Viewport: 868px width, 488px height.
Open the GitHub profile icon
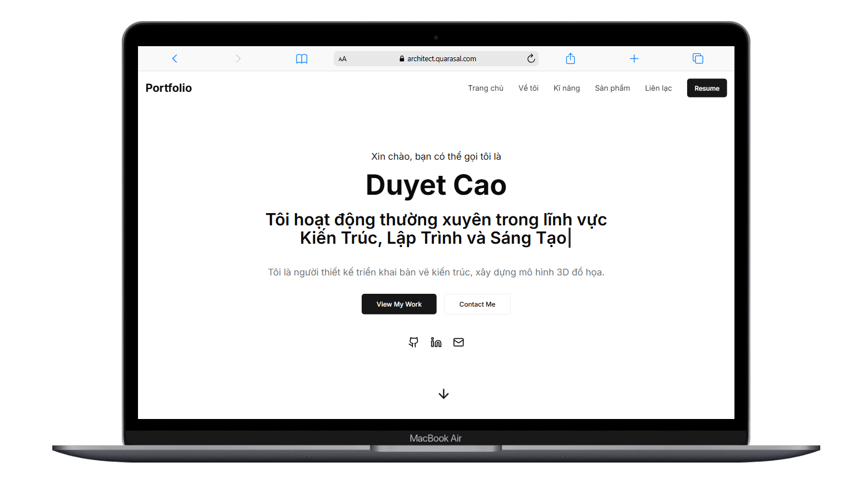point(413,342)
